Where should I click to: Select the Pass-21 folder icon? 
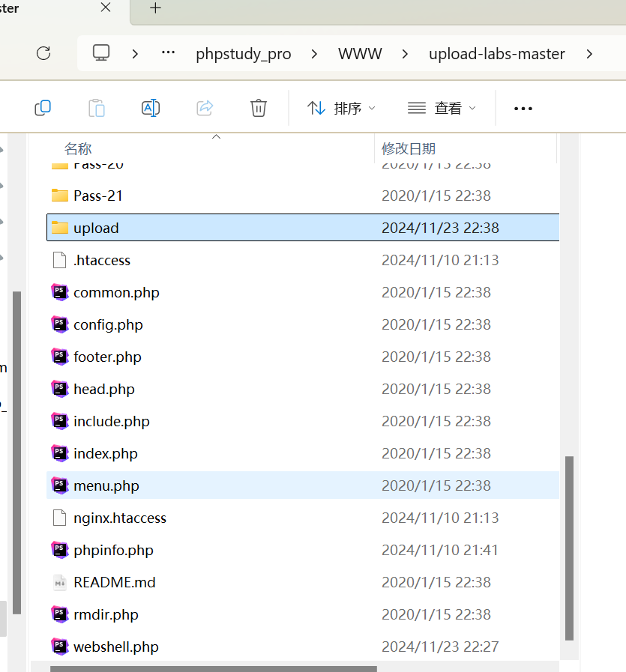point(59,196)
